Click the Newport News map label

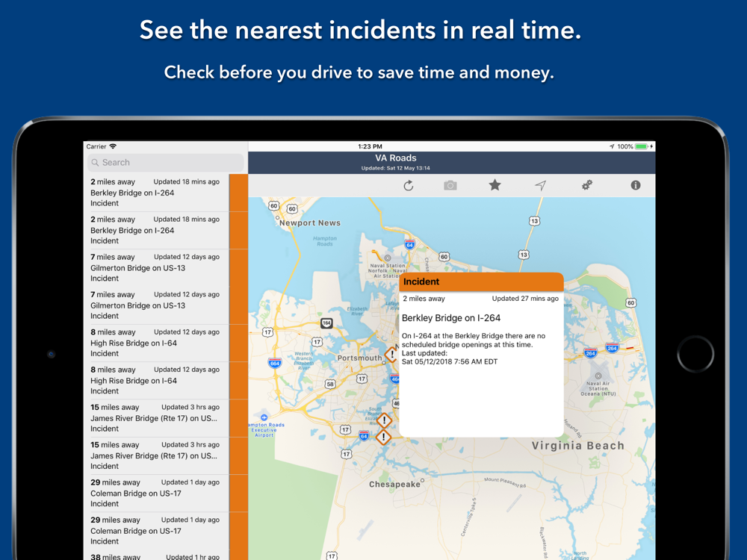310,223
